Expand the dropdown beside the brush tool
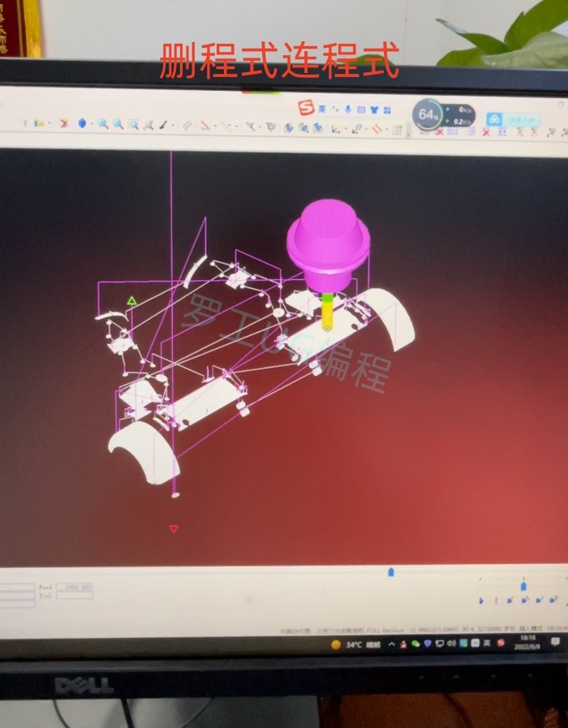Screen dimensions: 568x728 pos(172,126)
